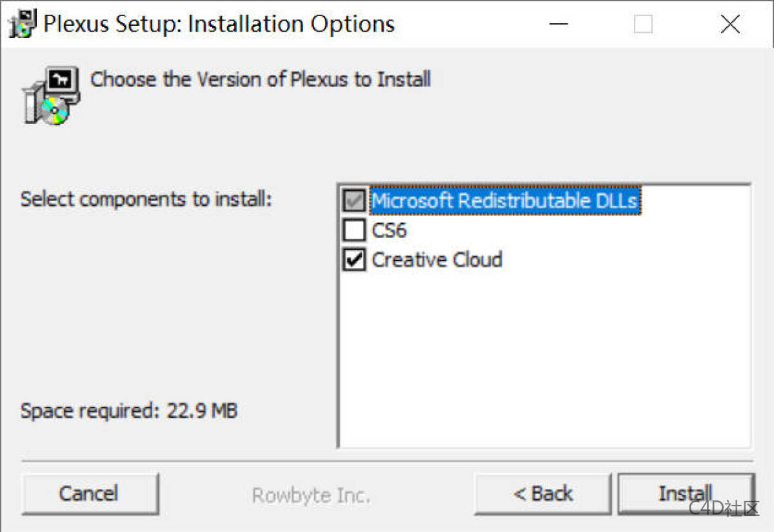This screenshot has width=774, height=532.
Task: Click the Plexus Setup: Installation Options title text
Action: (x=219, y=25)
